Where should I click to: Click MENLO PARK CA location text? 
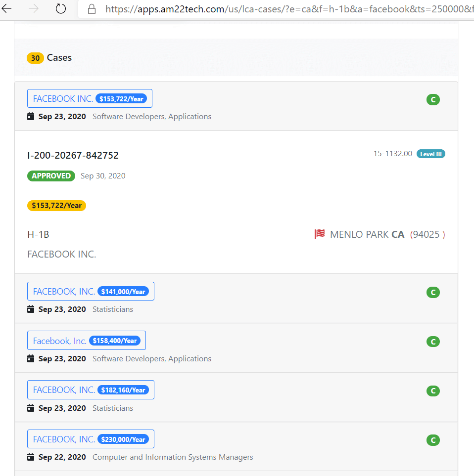[x=367, y=234]
